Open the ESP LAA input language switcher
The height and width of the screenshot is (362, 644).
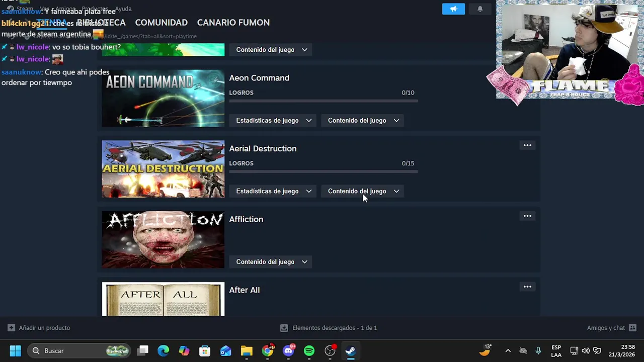pyautogui.click(x=556, y=351)
